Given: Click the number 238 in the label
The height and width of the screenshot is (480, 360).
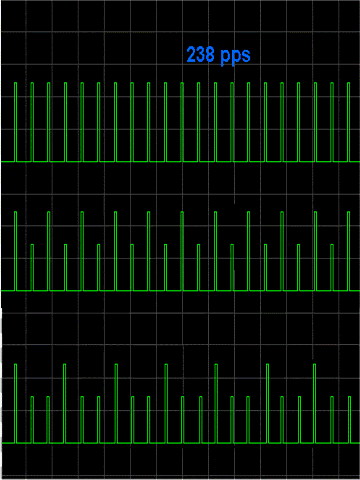Looking at the screenshot, I should [200, 54].
